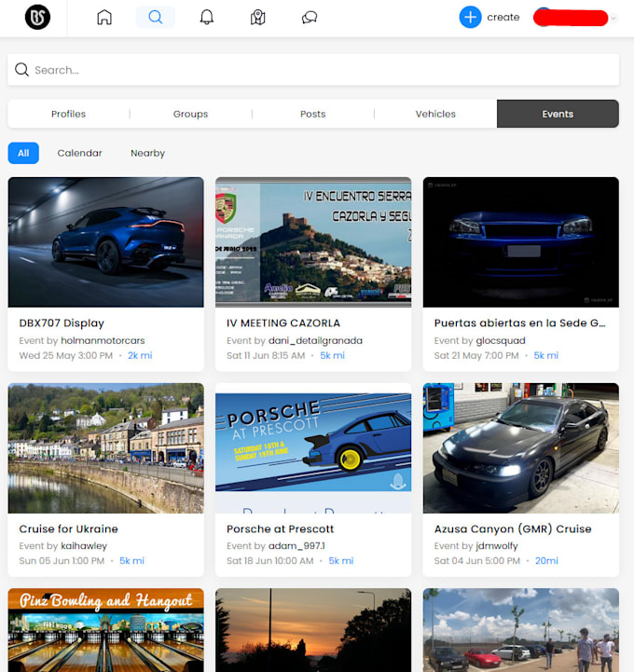
Task: Click the 20mi distance link
Action: click(546, 561)
